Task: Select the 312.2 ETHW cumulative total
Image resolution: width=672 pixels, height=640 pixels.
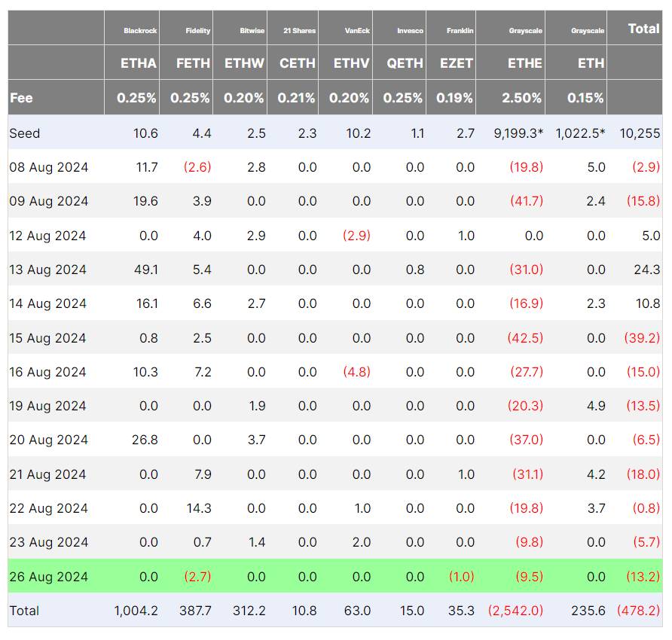Action: (249, 611)
